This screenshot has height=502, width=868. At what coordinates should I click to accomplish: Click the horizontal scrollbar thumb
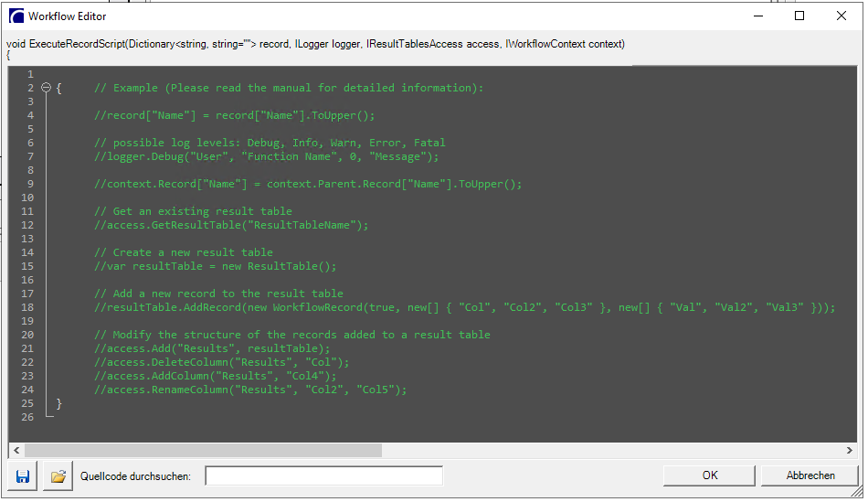pos(203,451)
